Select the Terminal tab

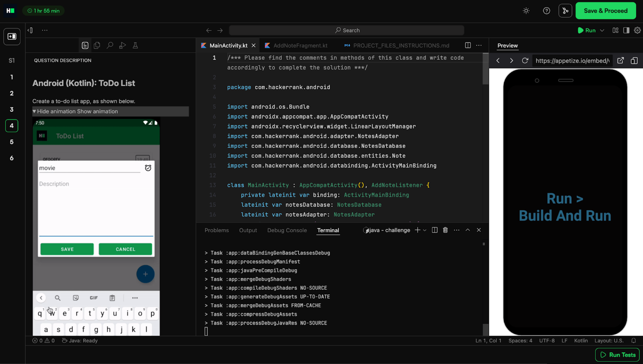[328, 230]
